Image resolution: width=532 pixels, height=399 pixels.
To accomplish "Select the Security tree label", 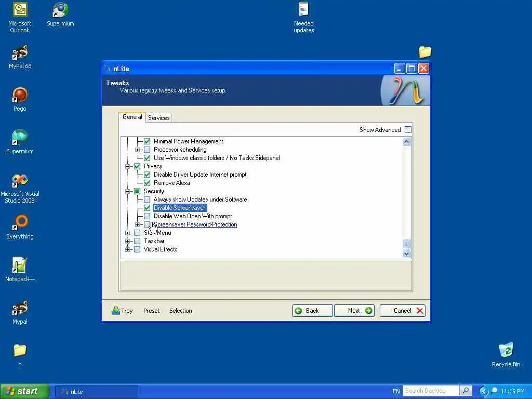I will 154,191.
